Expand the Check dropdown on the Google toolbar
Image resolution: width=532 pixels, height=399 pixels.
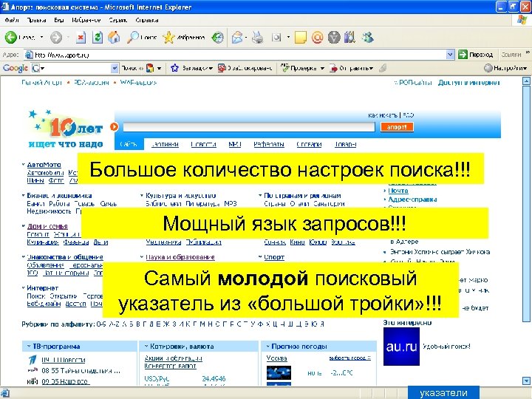[322, 68]
